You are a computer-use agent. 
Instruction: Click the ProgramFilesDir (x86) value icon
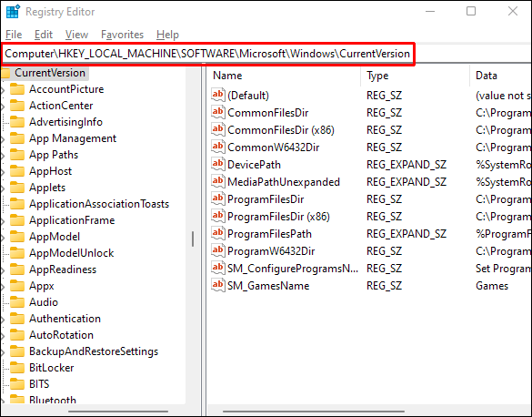point(218,216)
